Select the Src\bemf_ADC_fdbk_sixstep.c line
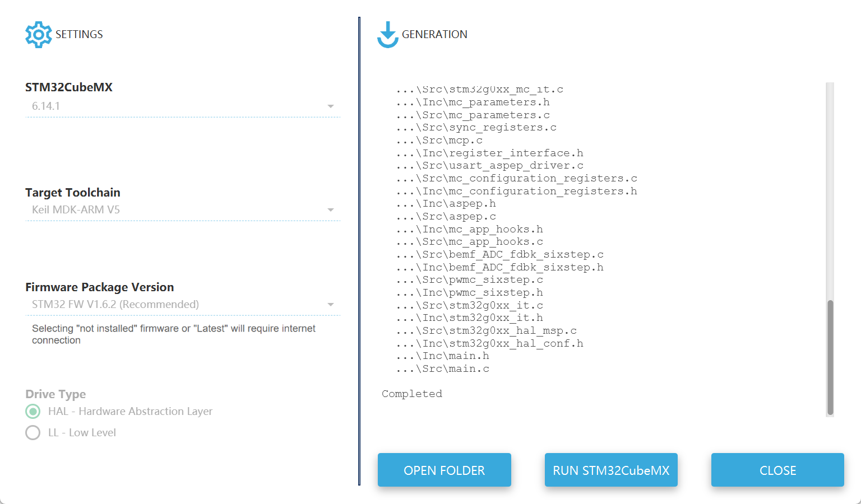Viewport: 861px width, 504px height. [x=499, y=255]
